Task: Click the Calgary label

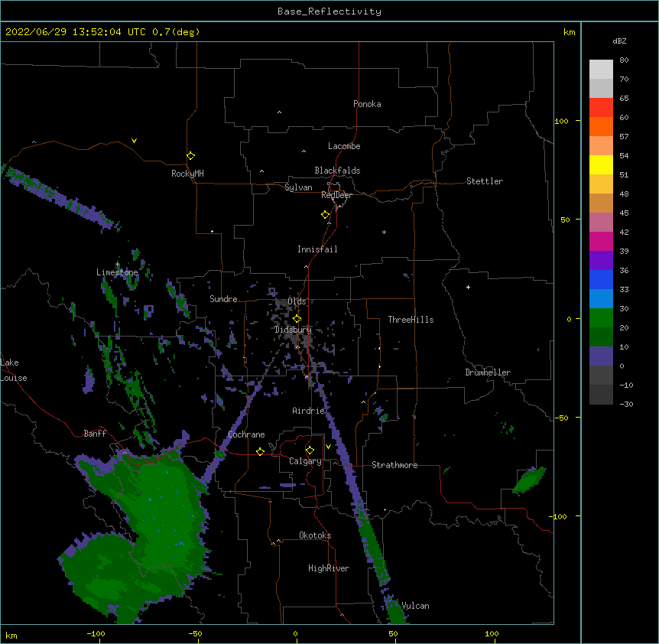Action: [x=305, y=461]
